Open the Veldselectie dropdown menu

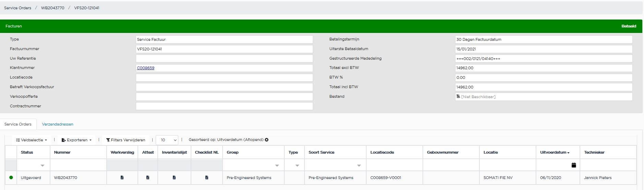click(x=32, y=140)
